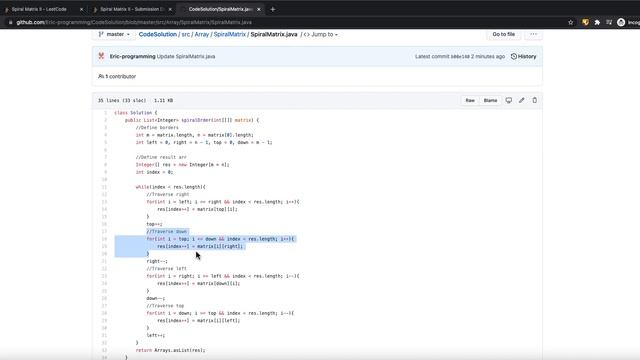The height and width of the screenshot is (360, 640).
Task: Close the Spiral Matrix II - LeetCode tab
Action: pyautogui.click(x=81, y=9)
